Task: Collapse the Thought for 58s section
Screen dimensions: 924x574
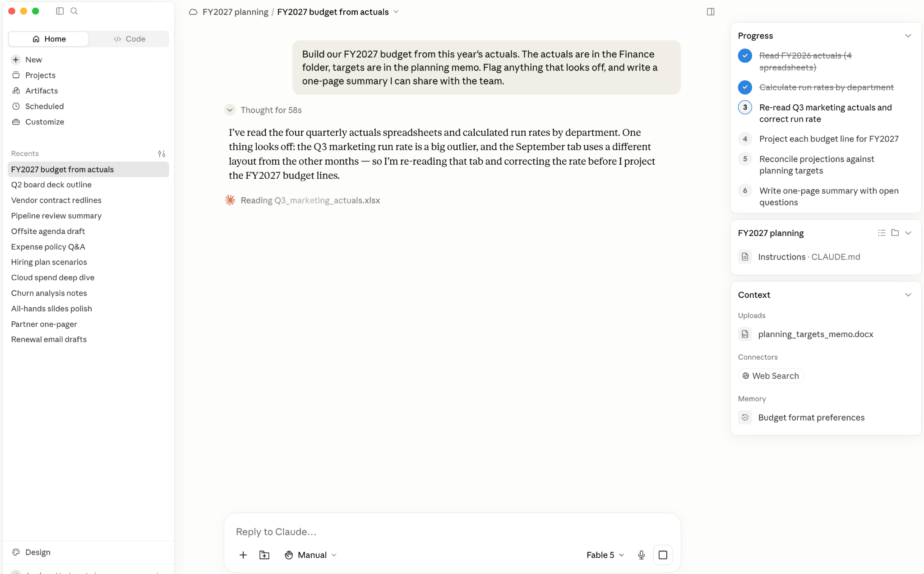Action: (230, 110)
